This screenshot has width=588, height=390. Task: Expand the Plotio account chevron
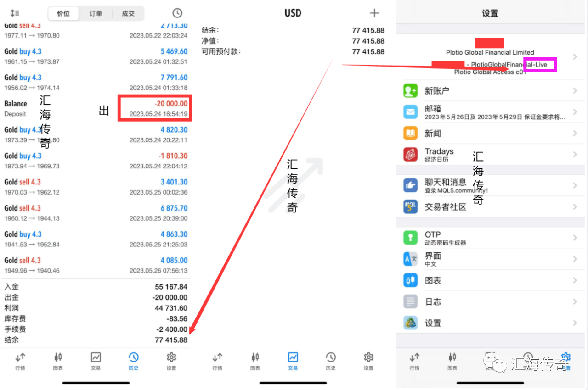pos(575,57)
